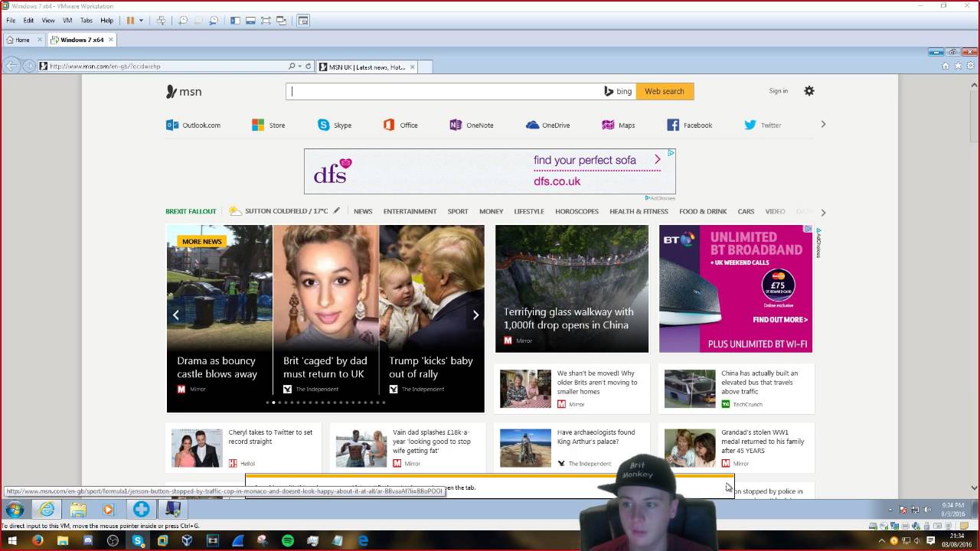The height and width of the screenshot is (551, 980).
Task: Open the VMware File menu
Action: coord(11,21)
